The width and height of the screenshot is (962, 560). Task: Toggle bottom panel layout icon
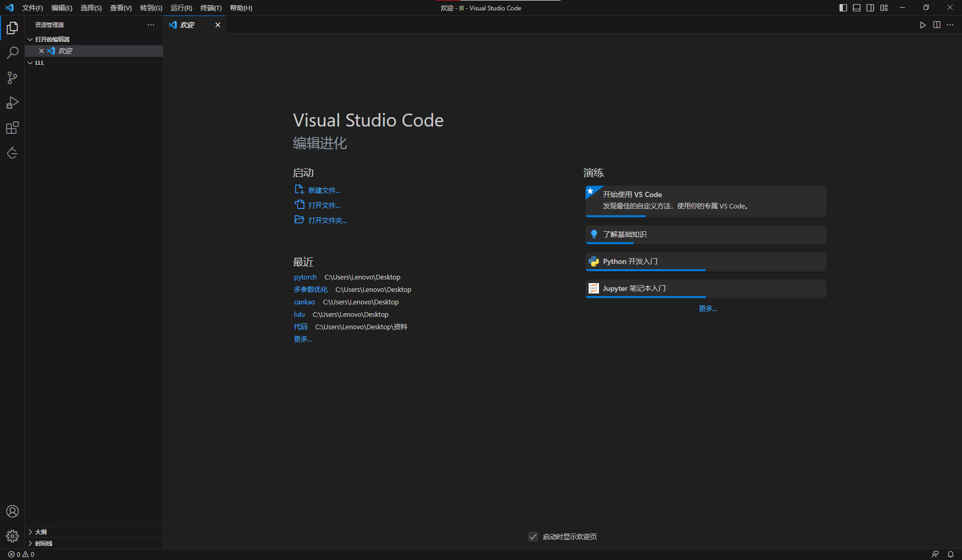(857, 8)
